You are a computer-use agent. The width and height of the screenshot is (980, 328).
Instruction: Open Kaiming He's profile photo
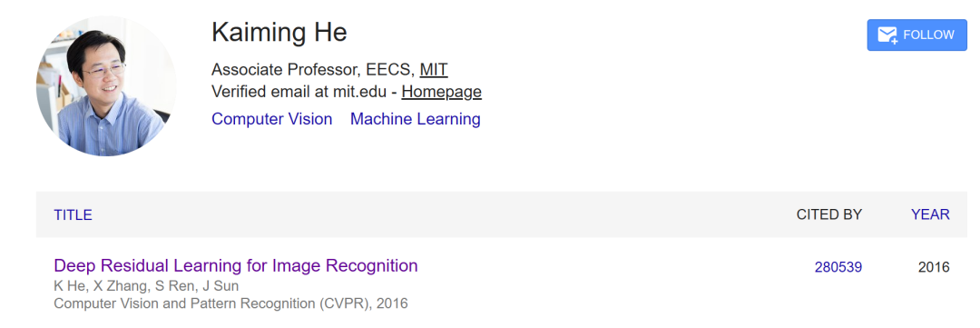point(106,85)
